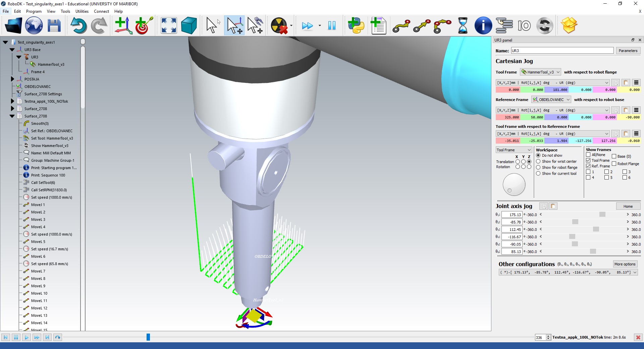Open the globe online library icon
Screen dimensions: 644x349
click(34, 26)
